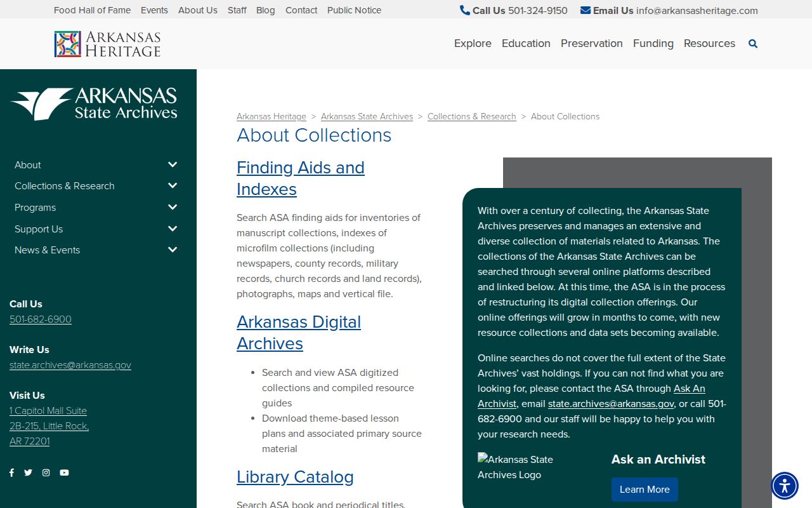812x508 pixels.
Task: Open the Instagram social icon in sidebar
Action: (x=46, y=472)
